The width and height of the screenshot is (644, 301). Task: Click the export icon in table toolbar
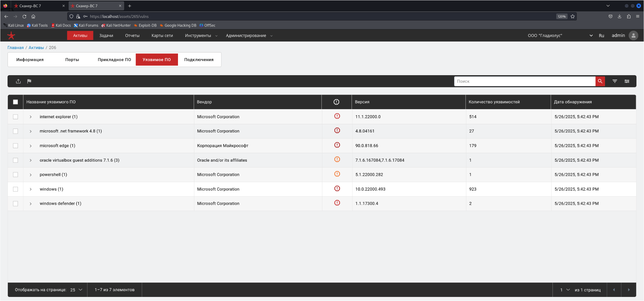(x=19, y=81)
